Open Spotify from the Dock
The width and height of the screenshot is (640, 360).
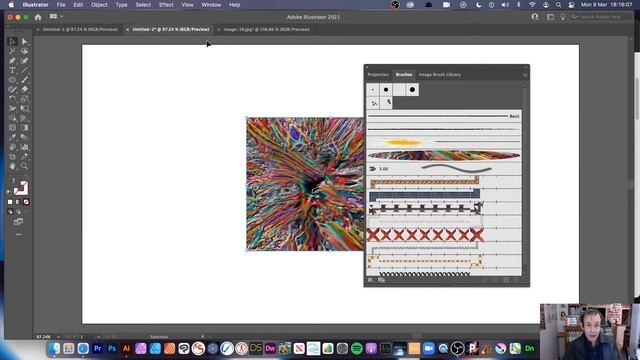(356, 349)
